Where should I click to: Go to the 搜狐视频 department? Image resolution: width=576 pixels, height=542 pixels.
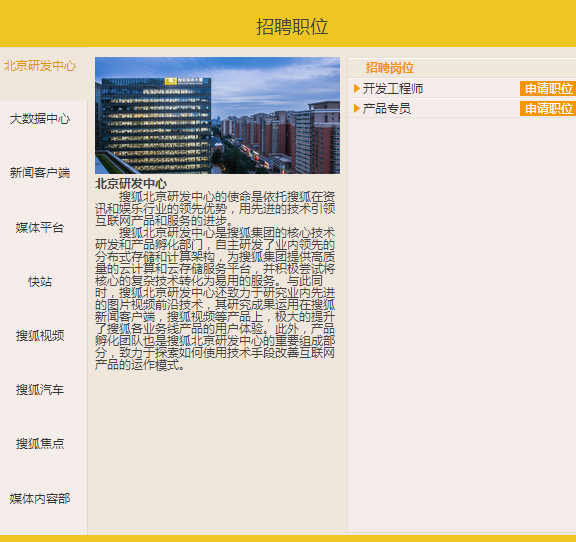point(40,335)
